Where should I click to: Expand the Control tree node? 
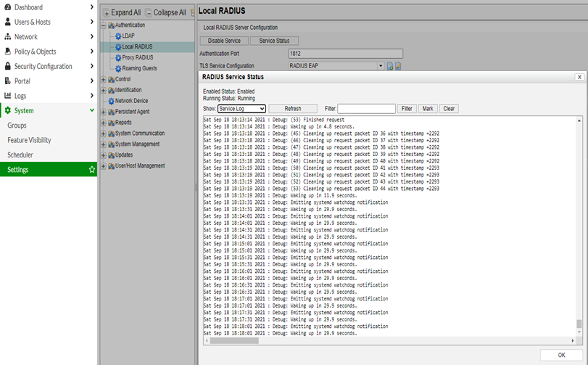click(x=104, y=80)
